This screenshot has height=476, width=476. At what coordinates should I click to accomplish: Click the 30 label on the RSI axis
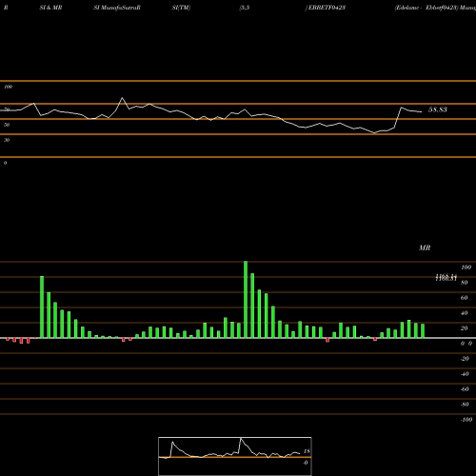7,140
